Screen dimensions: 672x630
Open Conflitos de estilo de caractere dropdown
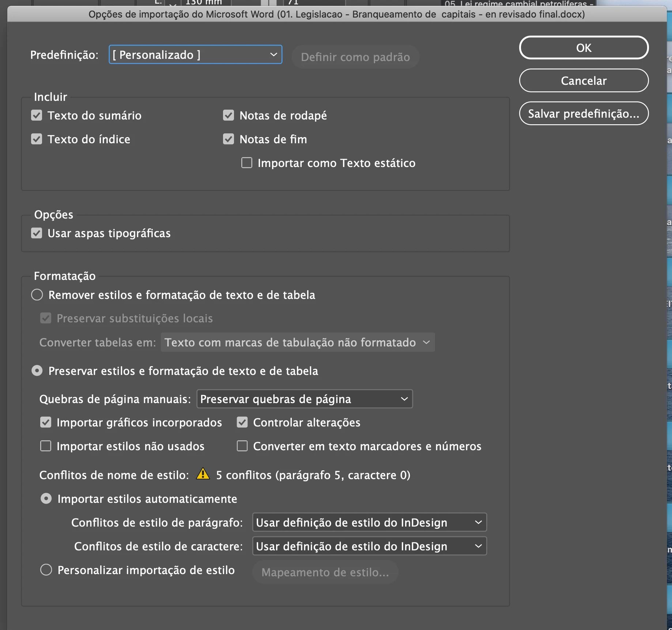[369, 546]
